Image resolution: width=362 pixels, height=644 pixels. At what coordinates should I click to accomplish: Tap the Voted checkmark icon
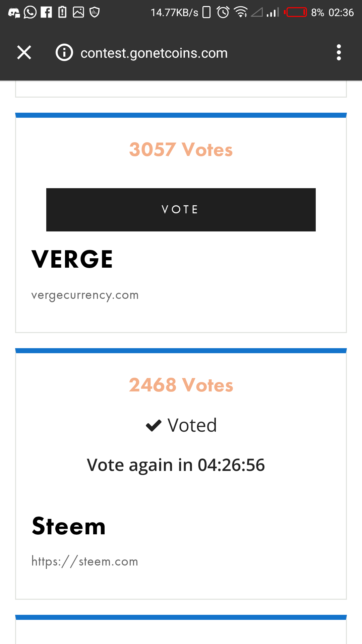154,426
